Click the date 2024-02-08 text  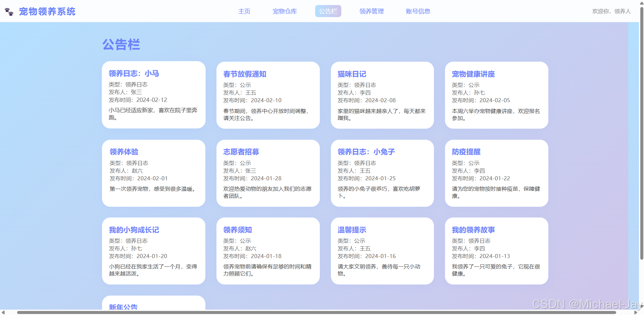(x=380, y=100)
